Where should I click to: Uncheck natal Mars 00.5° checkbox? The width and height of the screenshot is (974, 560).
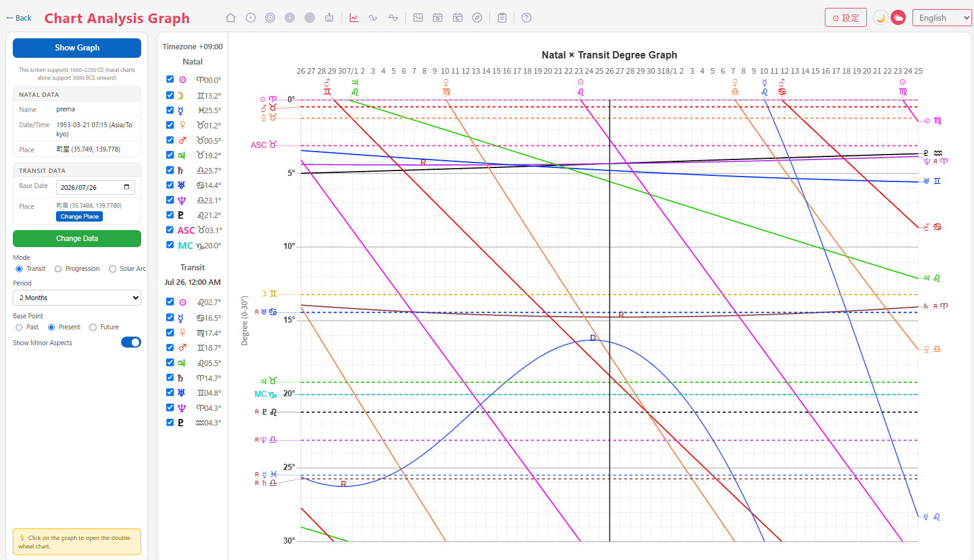click(x=170, y=140)
